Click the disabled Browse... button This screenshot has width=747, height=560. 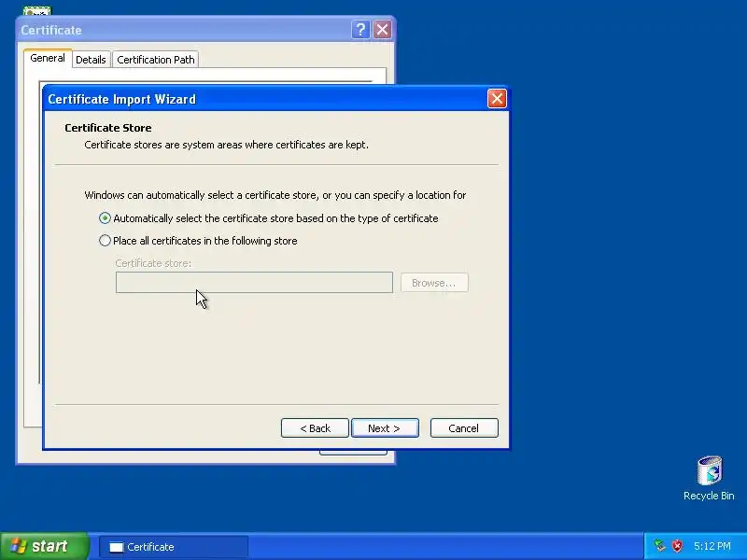pyautogui.click(x=434, y=283)
